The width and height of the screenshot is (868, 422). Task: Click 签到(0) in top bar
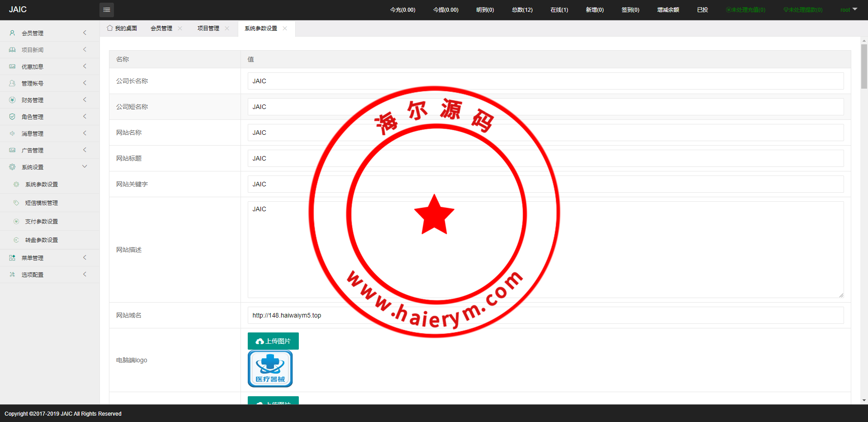click(631, 9)
